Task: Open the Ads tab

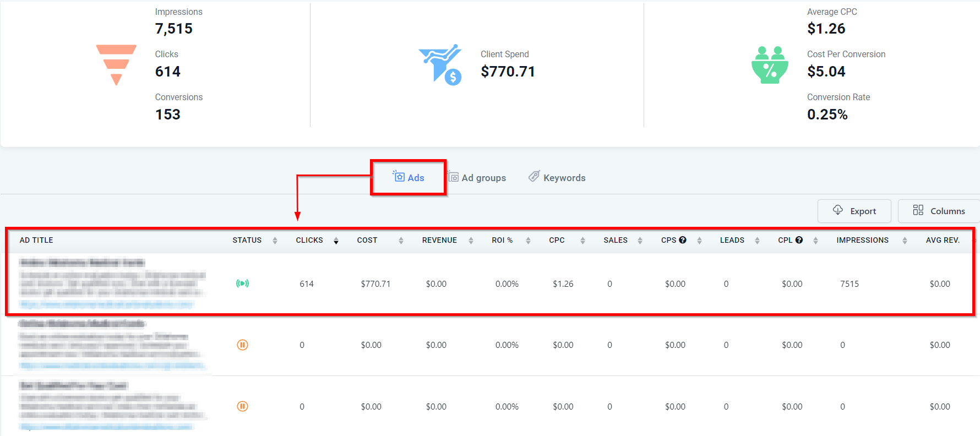Action: [409, 177]
